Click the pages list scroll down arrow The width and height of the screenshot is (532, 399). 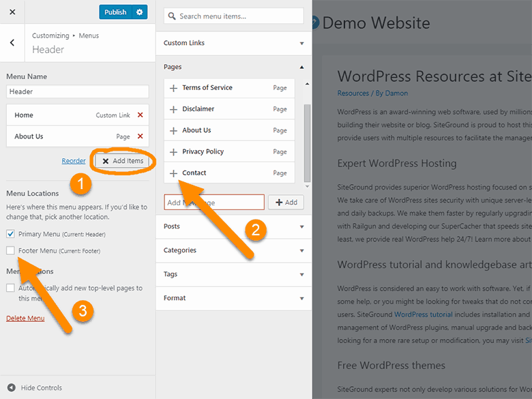[307, 186]
